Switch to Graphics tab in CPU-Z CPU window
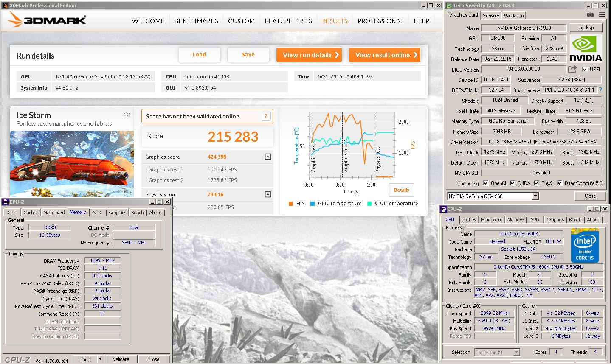611x364 pixels. [555, 220]
